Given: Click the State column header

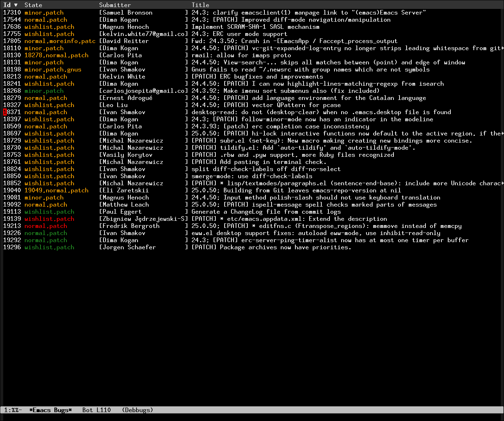Looking at the screenshot, I should (x=33, y=5).
